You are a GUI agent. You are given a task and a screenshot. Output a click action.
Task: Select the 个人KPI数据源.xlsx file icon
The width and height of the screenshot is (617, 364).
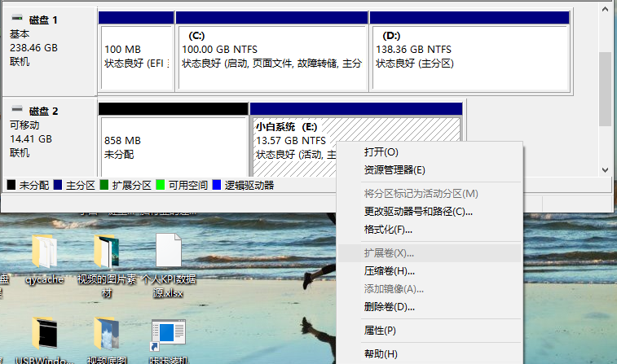[x=168, y=252]
